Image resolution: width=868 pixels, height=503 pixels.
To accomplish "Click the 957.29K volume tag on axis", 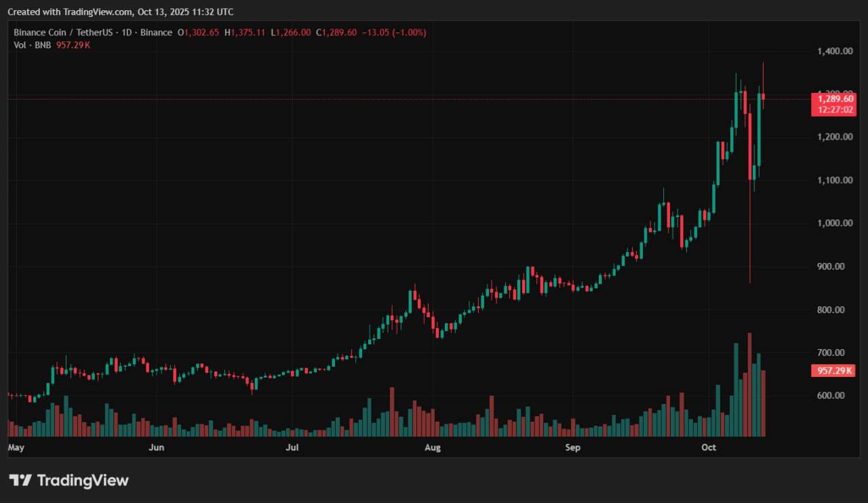I will click(832, 371).
